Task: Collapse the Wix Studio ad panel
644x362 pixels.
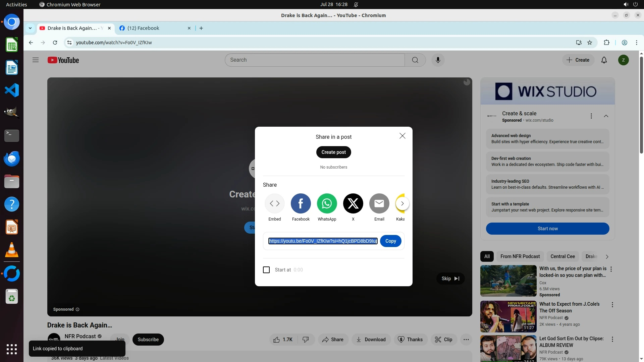Action: click(606, 116)
